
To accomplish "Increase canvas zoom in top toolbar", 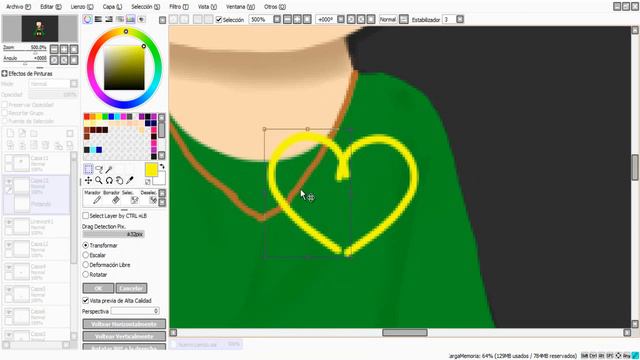I will (x=297, y=19).
